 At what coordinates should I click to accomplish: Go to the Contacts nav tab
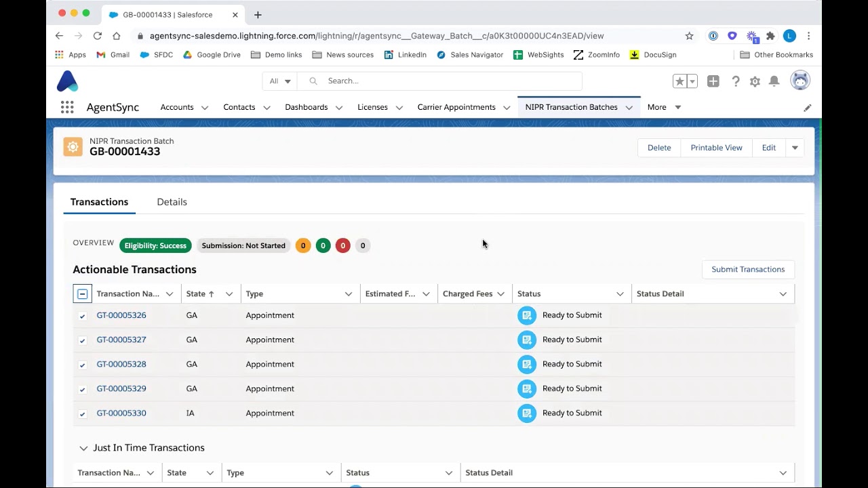pyautogui.click(x=239, y=107)
